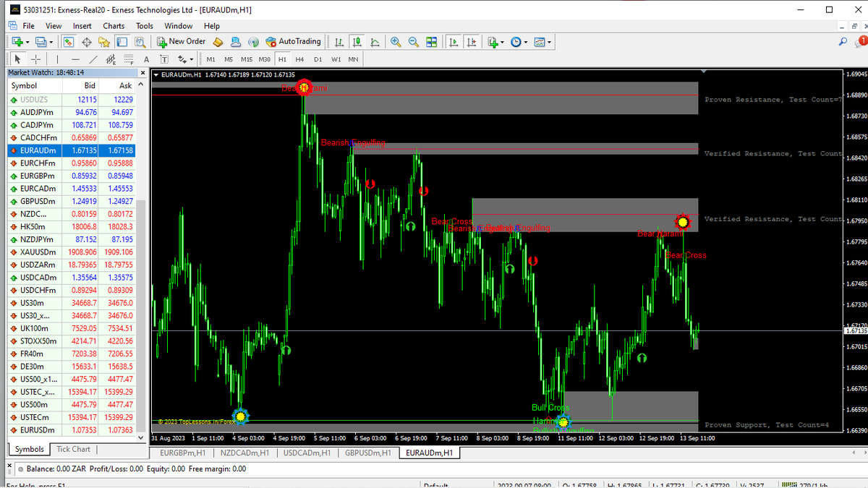Select the Cursor arrow tool
The height and width of the screenshot is (488, 868).
click(18, 59)
